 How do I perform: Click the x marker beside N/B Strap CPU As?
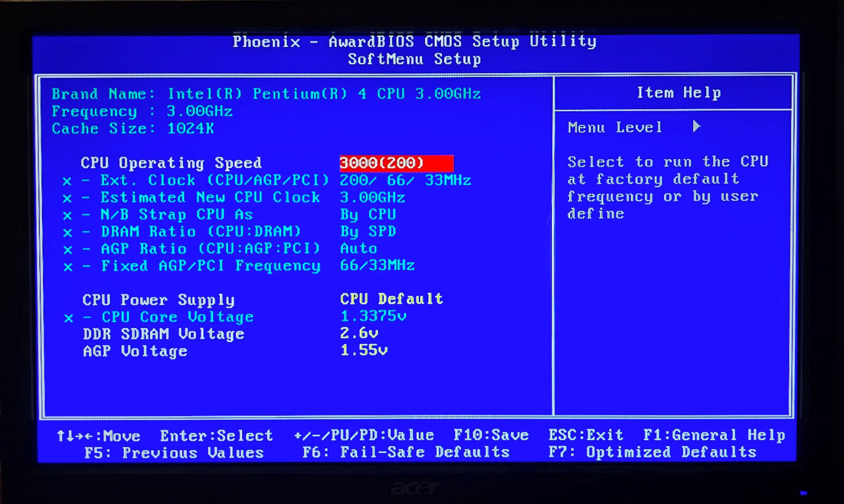point(67,216)
